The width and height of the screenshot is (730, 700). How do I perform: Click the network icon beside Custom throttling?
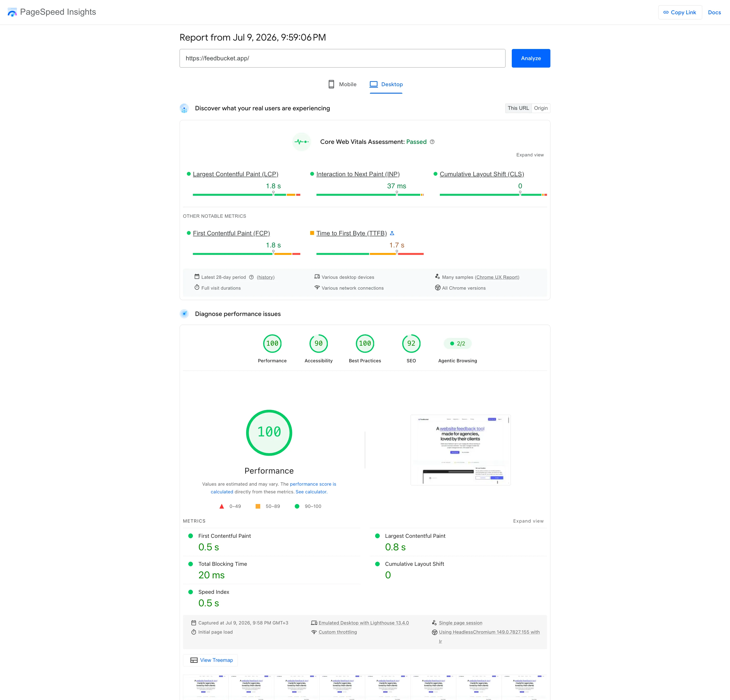[314, 632]
